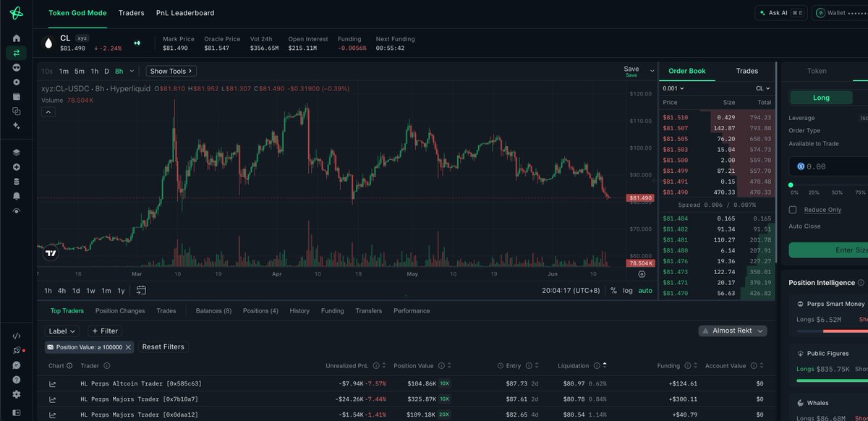Open the Label dropdown

pos(62,331)
